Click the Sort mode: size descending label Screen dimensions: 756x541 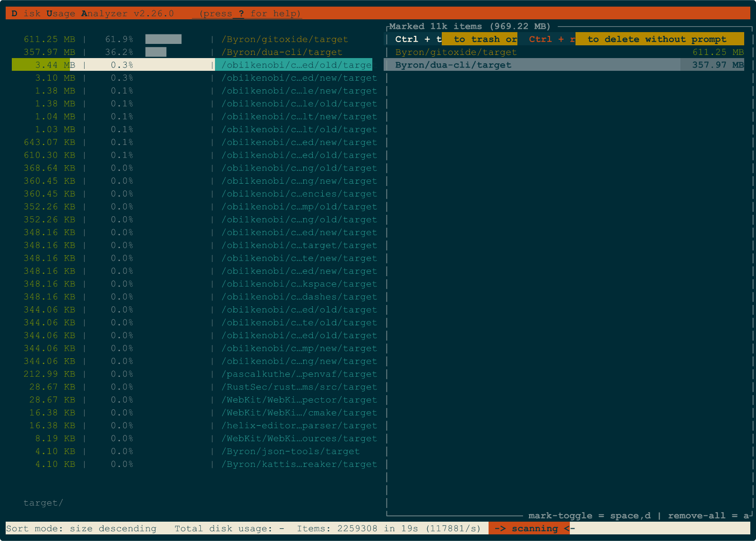point(81,528)
